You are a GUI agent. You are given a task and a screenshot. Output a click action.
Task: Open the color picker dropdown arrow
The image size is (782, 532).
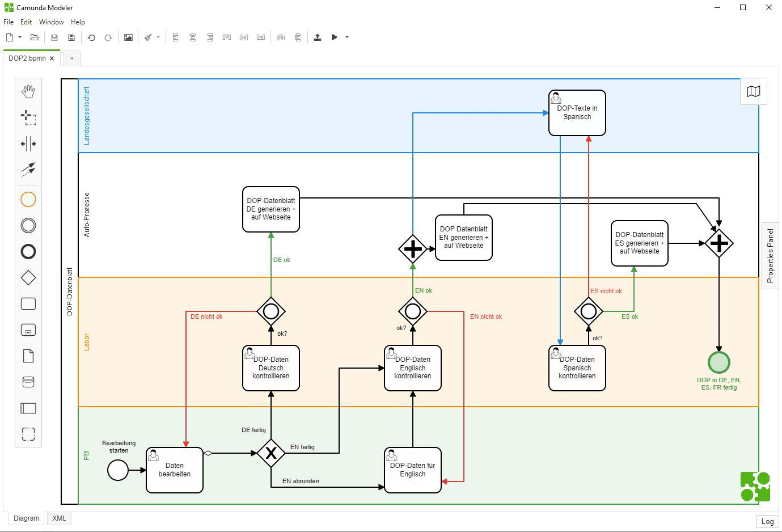[158, 37]
